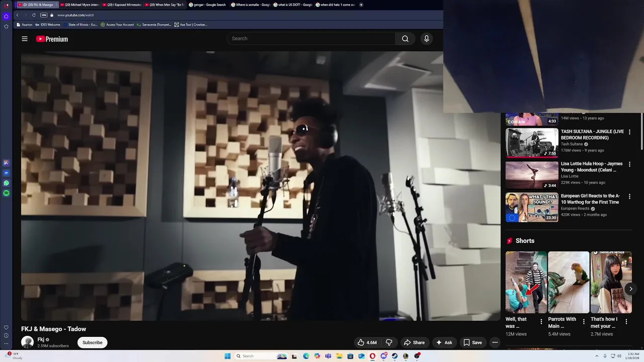Open a new browser tab

coord(361,5)
